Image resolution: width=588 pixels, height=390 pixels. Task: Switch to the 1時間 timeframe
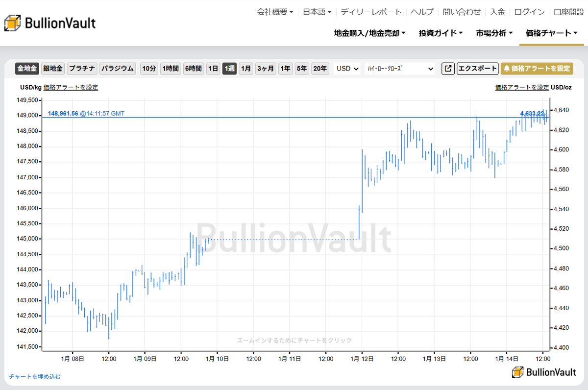click(x=170, y=69)
